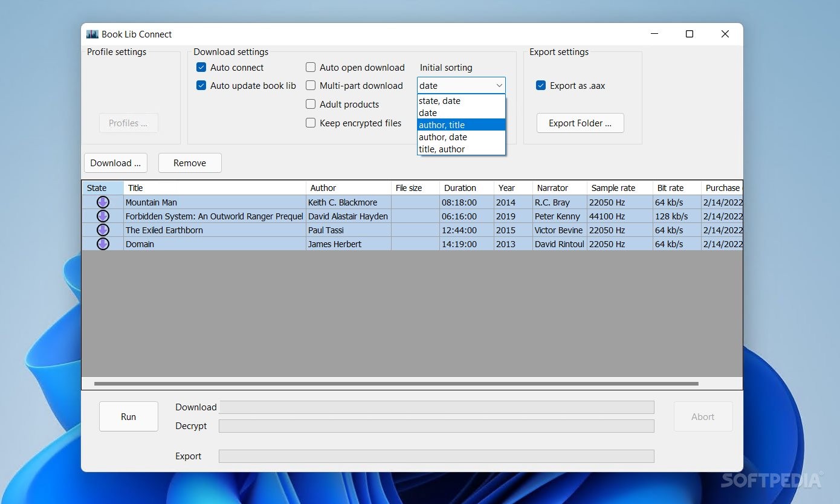Click the Export progress bar

pyautogui.click(x=436, y=456)
